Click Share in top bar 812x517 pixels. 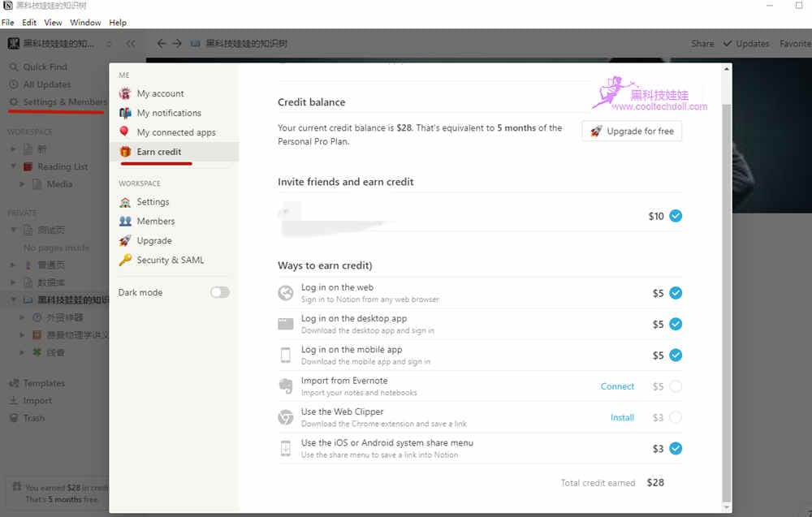(x=702, y=44)
